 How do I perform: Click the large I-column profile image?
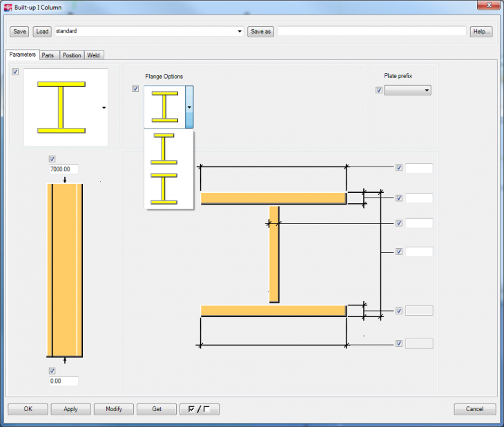click(x=61, y=106)
